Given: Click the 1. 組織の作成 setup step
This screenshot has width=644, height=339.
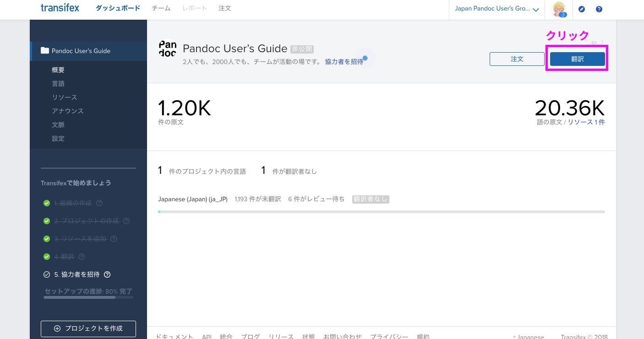Looking at the screenshot, I should click(x=73, y=203).
